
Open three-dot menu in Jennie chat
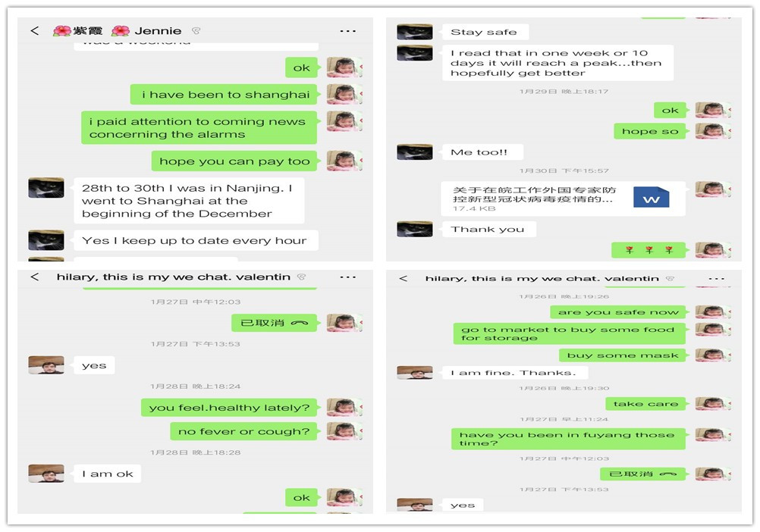pos(347,31)
